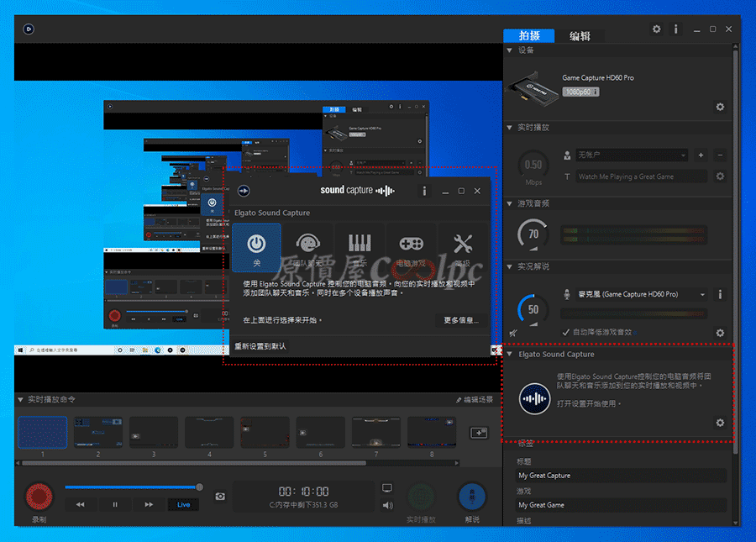Open live commentary settings gear
This screenshot has height=542, width=756.
click(x=720, y=332)
